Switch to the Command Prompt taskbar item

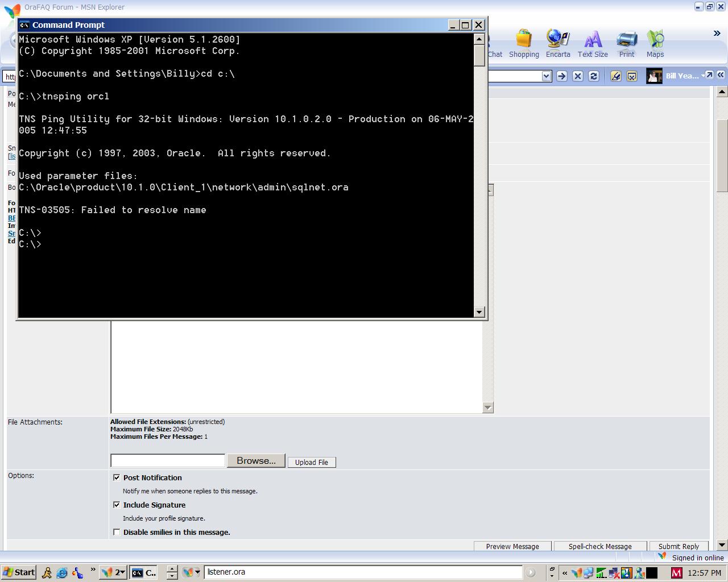click(144, 572)
